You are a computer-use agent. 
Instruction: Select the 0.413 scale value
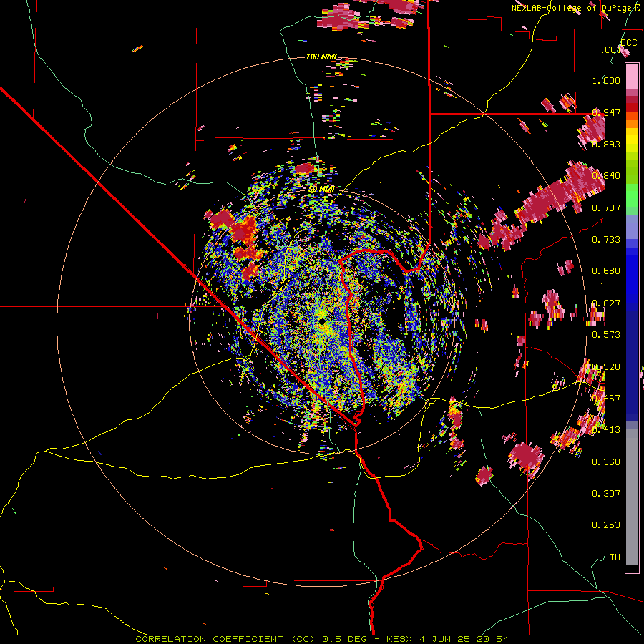point(606,430)
